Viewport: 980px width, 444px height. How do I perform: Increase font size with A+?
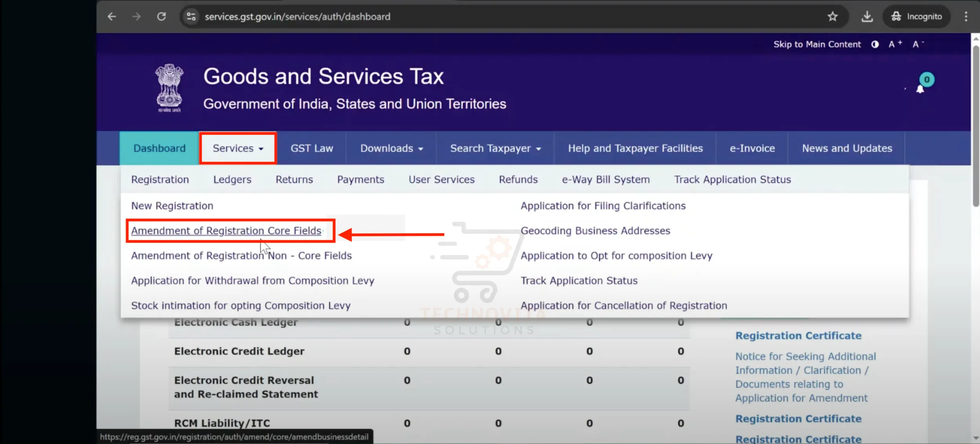coord(895,44)
